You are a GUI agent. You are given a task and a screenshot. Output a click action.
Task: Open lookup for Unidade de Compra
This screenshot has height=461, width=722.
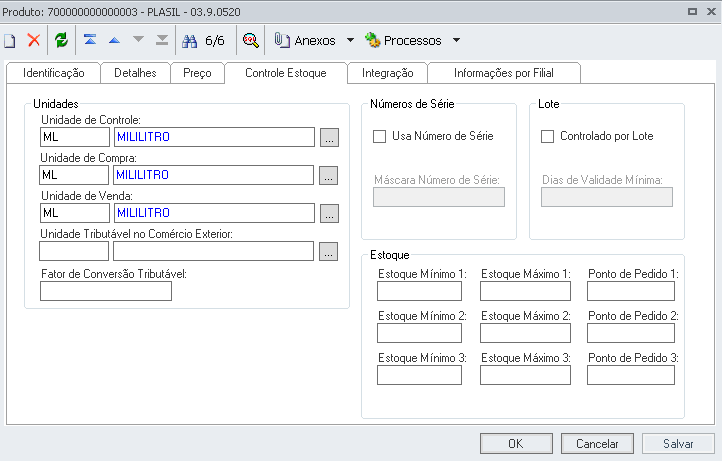(x=328, y=175)
